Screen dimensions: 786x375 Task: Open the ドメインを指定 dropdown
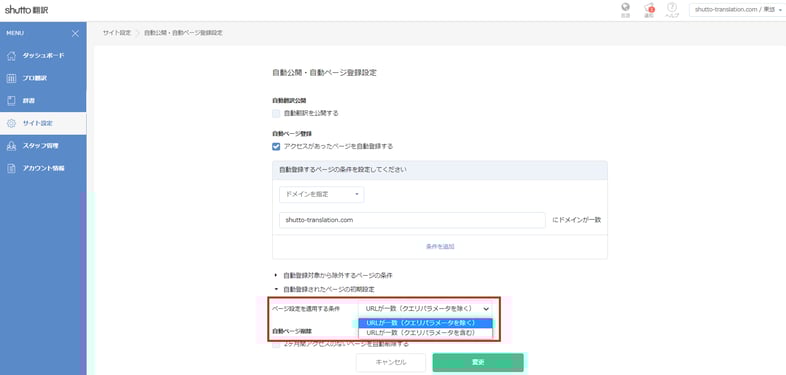pyautogui.click(x=321, y=195)
